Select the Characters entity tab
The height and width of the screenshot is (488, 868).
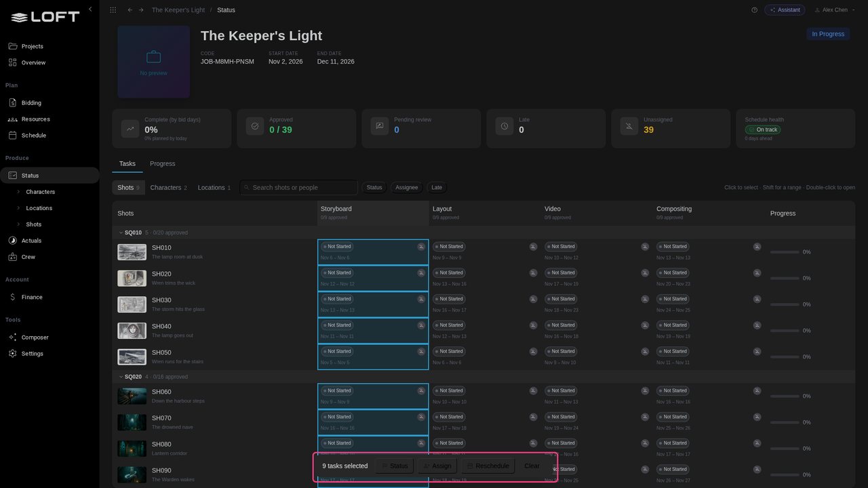click(168, 188)
